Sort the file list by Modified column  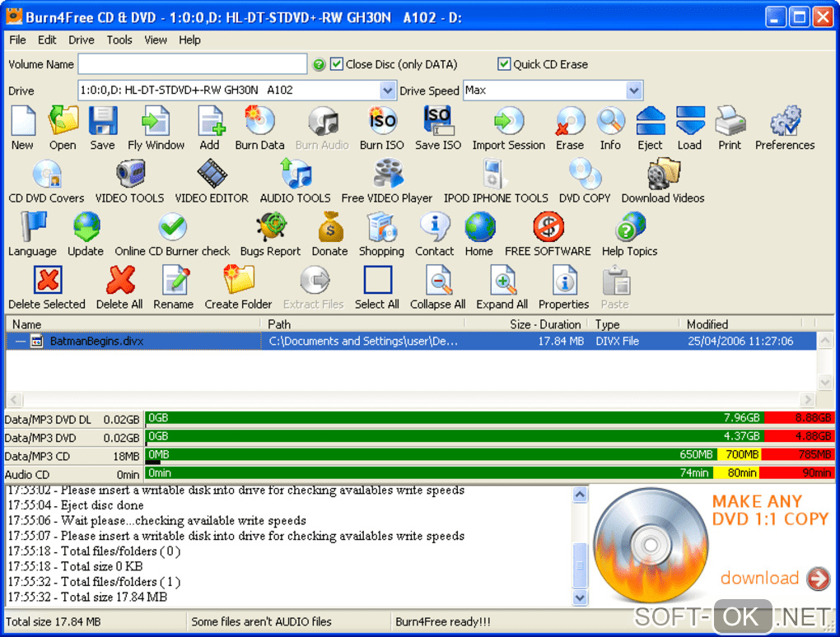click(x=707, y=324)
